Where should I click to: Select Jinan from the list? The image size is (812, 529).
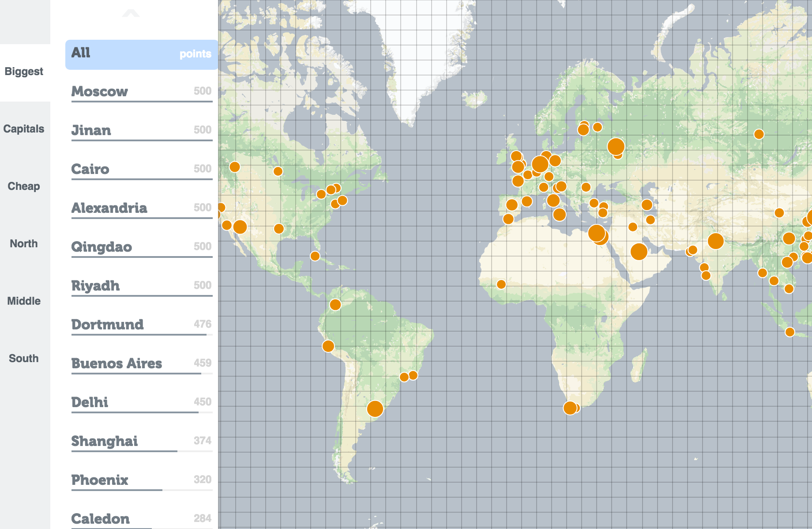coord(142,131)
